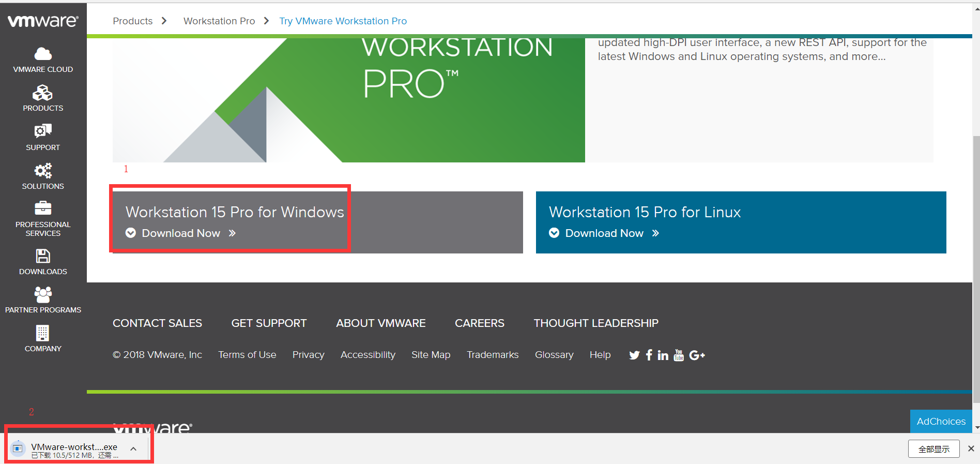Image resolution: width=980 pixels, height=464 pixels.
Task: Go to Products in the breadcrumb
Action: pos(133,21)
